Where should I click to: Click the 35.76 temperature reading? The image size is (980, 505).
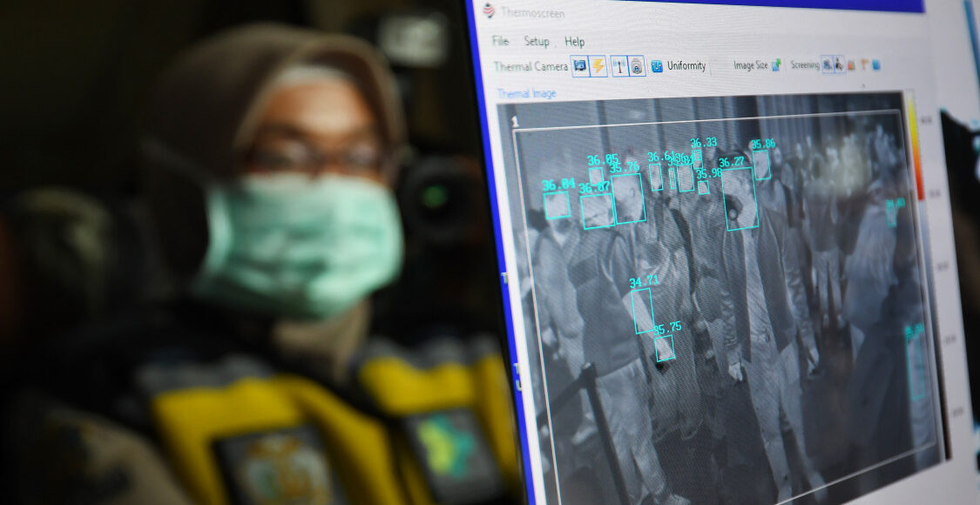tap(625, 167)
